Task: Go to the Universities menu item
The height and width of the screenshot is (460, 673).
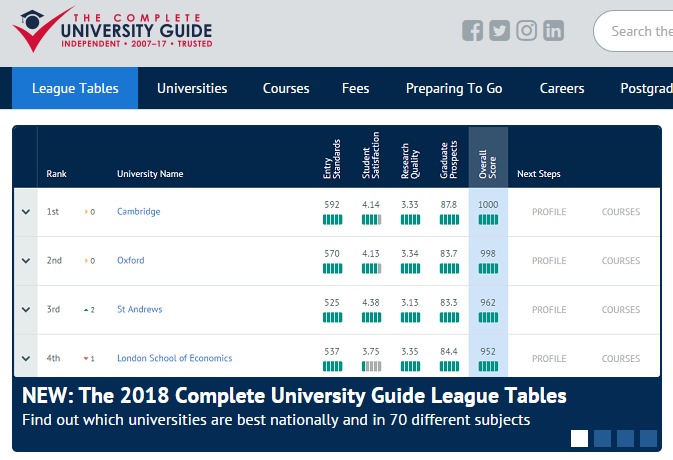Action: click(192, 88)
